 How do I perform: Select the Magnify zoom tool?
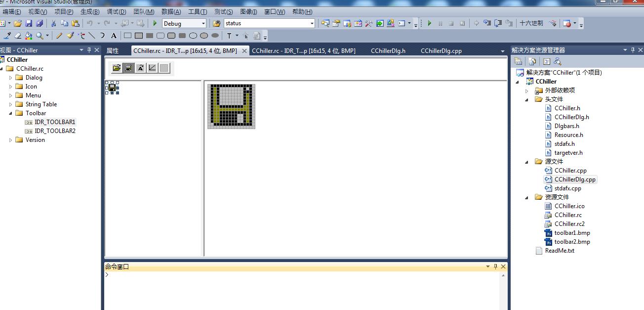[x=39, y=36]
